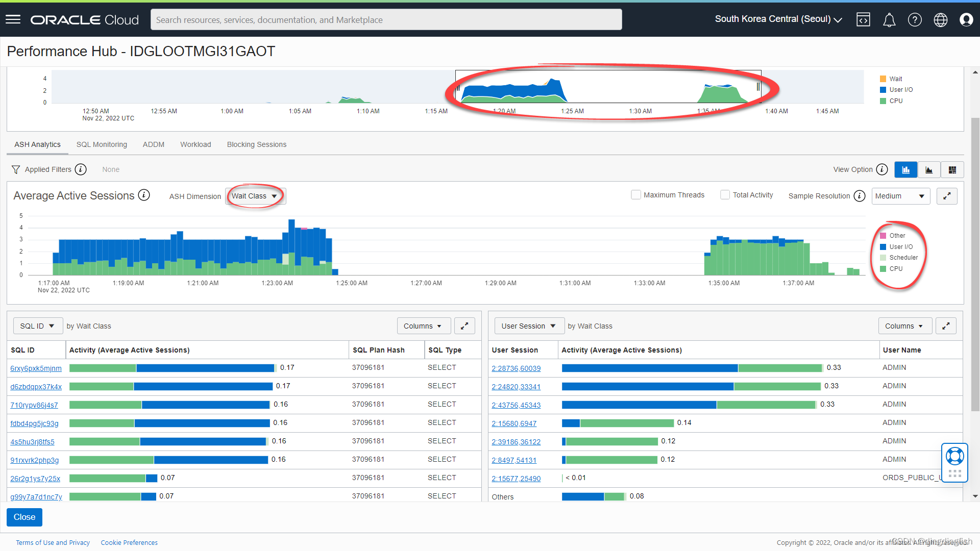Open SQL ID 710rypv86j4s7 link
Viewport: 980px width, 551px height.
(34, 405)
